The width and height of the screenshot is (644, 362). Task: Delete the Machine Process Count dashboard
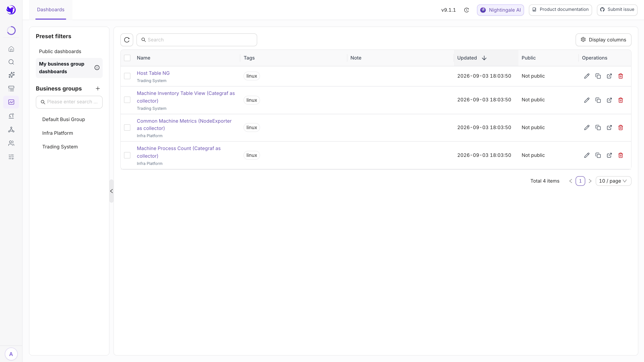pyautogui.click(x=620, y=155)
